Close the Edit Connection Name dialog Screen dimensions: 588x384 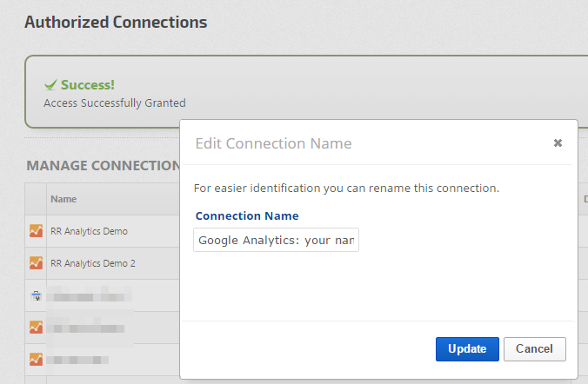pyautogui.click(x=558, y=143)
